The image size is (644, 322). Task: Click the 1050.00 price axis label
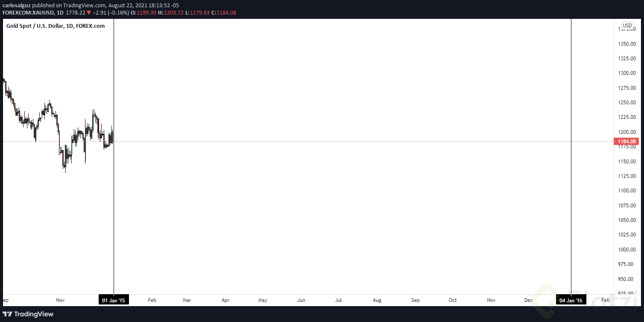(x=627, y=220)
